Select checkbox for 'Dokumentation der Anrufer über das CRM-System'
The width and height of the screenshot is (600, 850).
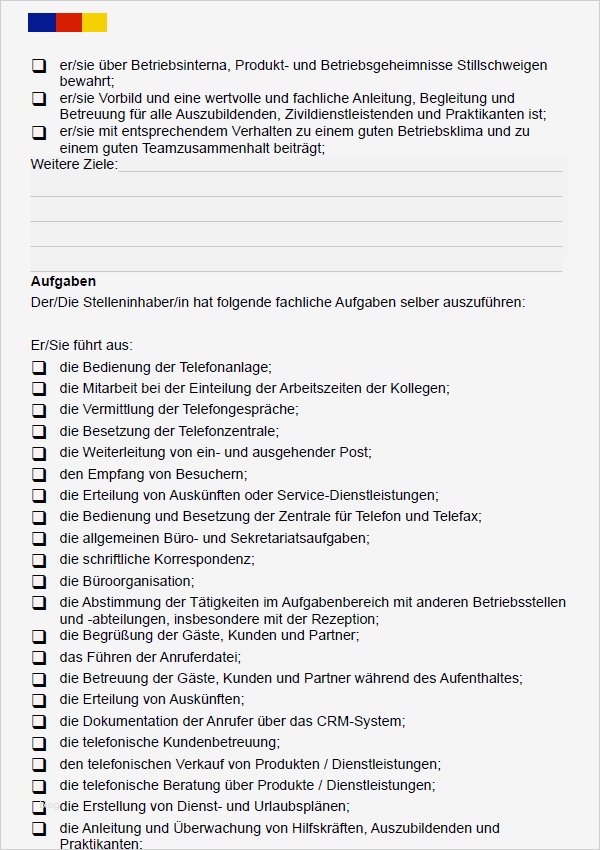tap(39, 722)
